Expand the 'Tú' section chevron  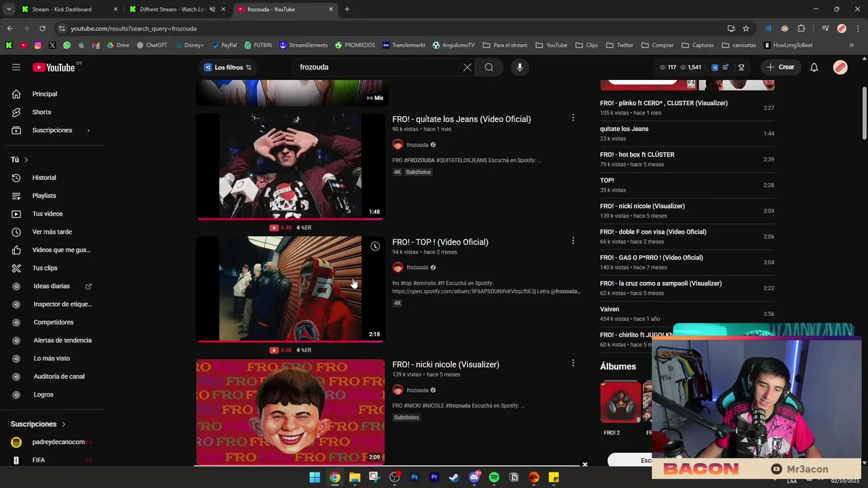(26, 160)
